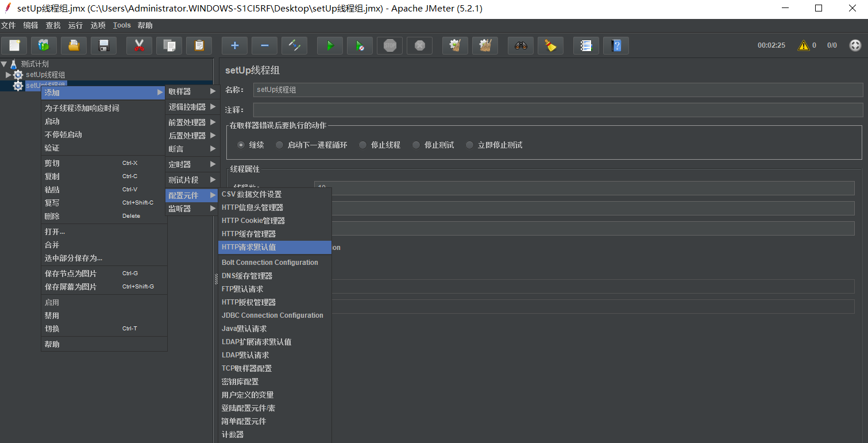Open the 帮助 menu in menu bar
This screenshot has width=868, height=443.
[145, 25]
